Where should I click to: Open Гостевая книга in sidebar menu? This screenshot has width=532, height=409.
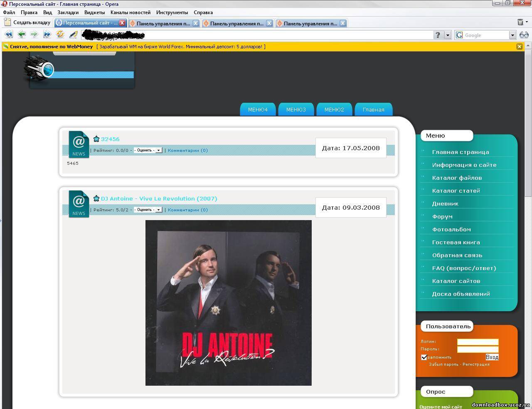[456, 242]
